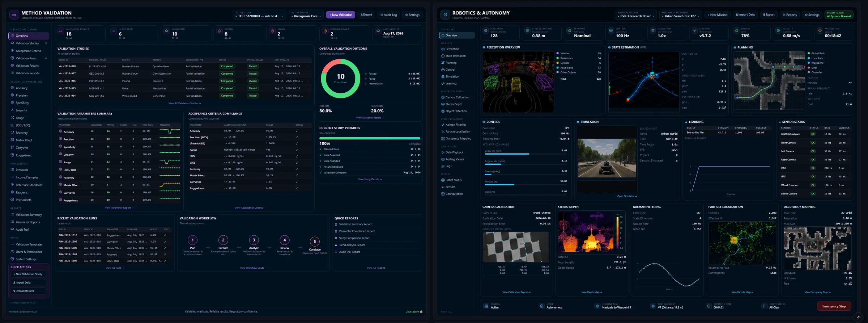Image resolution: width=868 pixels, height=323 pixels.
Task: Click the Linearity icon in the sidebar
Action: pyautogui.click(x=12, y=110)
